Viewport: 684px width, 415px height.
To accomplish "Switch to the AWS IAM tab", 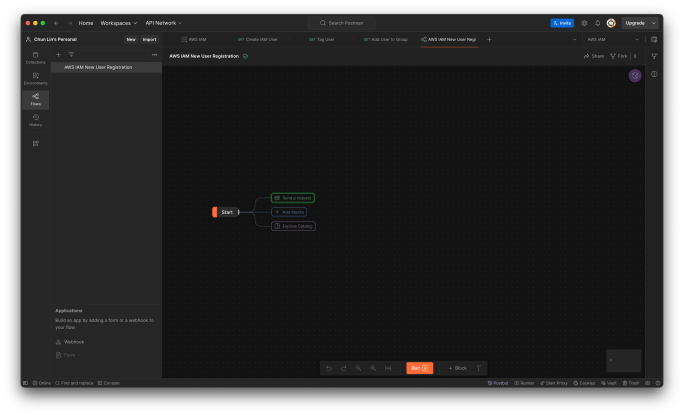I will (194, 40).
